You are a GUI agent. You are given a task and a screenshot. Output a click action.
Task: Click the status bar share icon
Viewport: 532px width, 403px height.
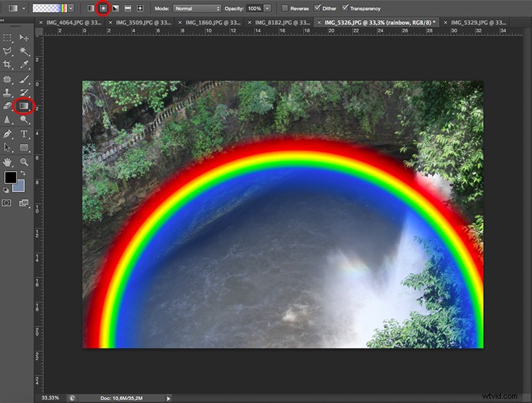point(72,398)
